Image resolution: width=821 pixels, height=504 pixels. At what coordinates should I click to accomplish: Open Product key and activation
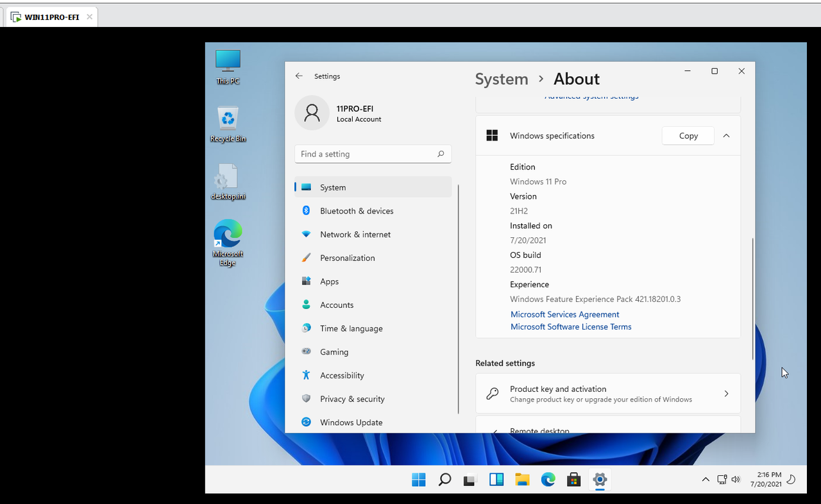(608, 394)
